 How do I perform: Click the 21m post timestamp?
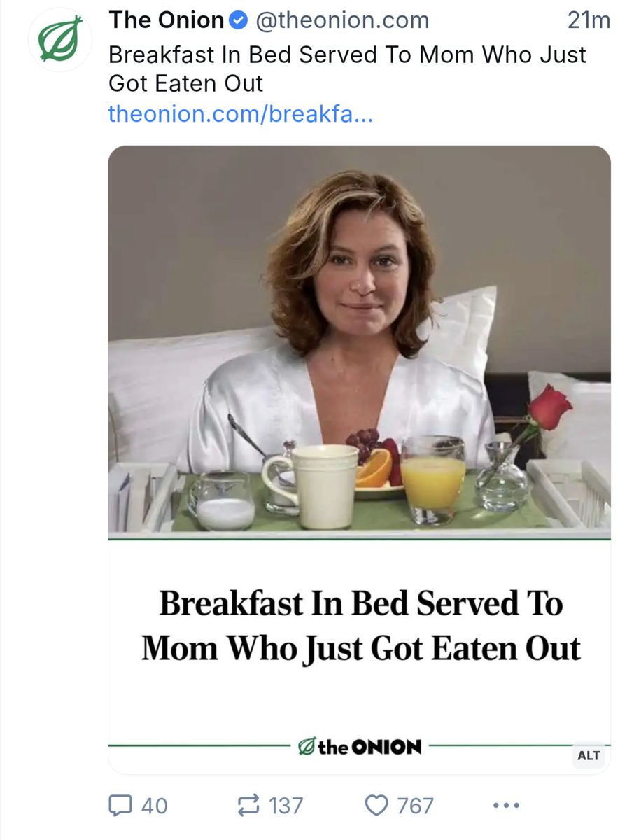[589, 22]
